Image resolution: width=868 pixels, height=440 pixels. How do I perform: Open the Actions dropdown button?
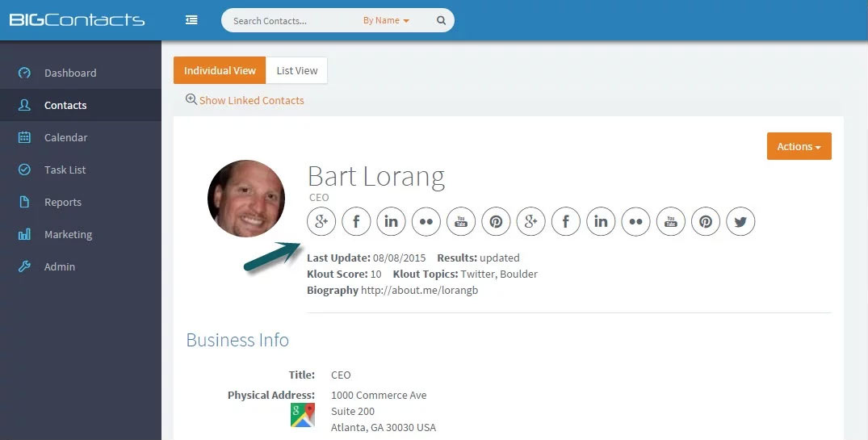pyautogui.click(x=799, y=146)
